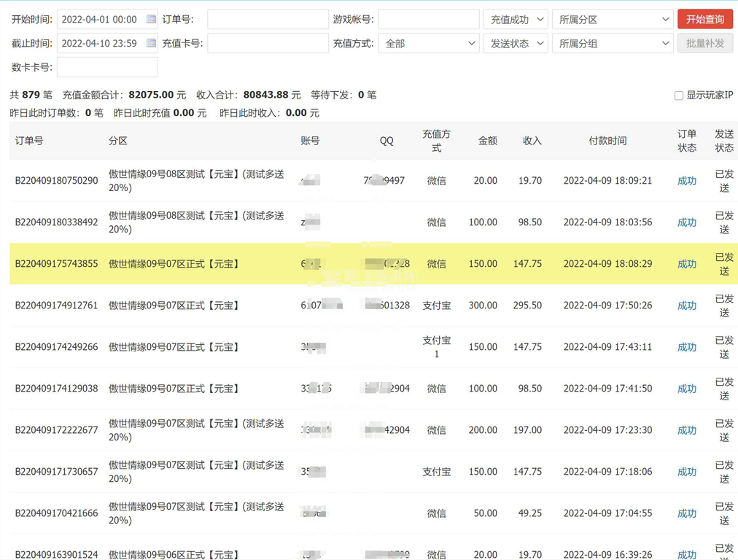
Task: Expand the 充值方式 全部 dropdown
Action: (x=429, y=44)
